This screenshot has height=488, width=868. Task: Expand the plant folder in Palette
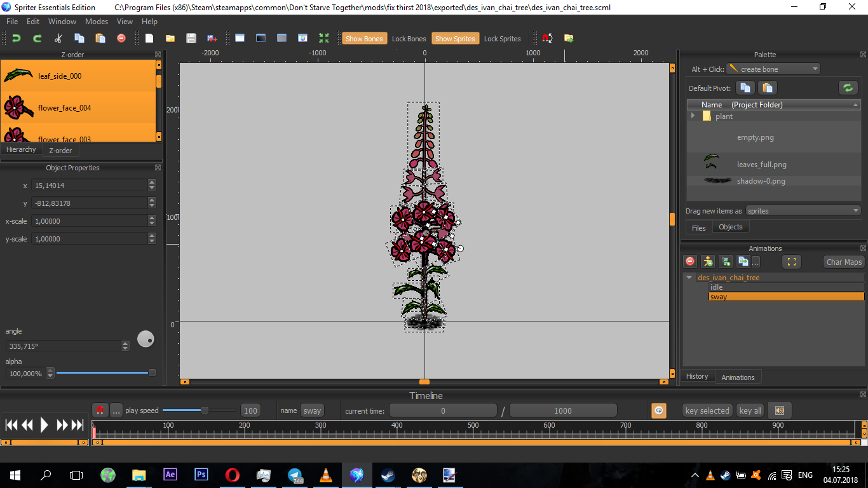[x=693, y=116]
